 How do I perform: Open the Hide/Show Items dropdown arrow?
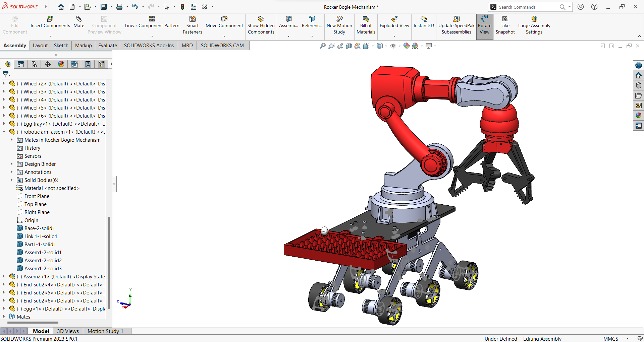click(399, 46)
